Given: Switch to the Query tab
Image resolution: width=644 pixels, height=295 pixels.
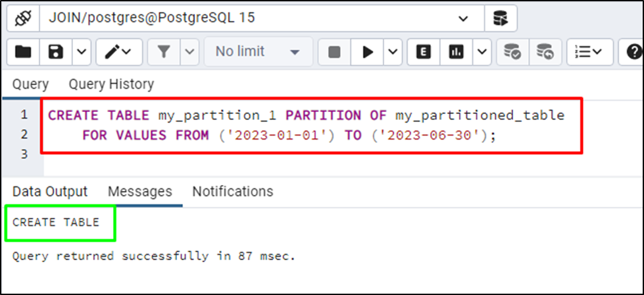Looking at the screenshot, I should pyautogui.click(x=30, y=85).
